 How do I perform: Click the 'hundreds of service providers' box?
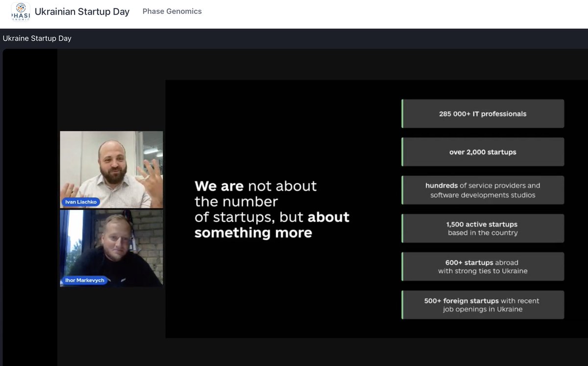coord(483,190)
